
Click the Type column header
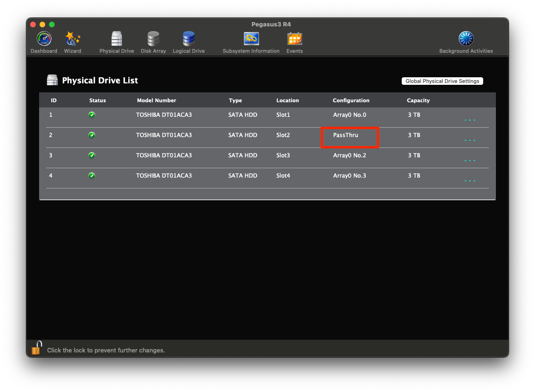235,100
